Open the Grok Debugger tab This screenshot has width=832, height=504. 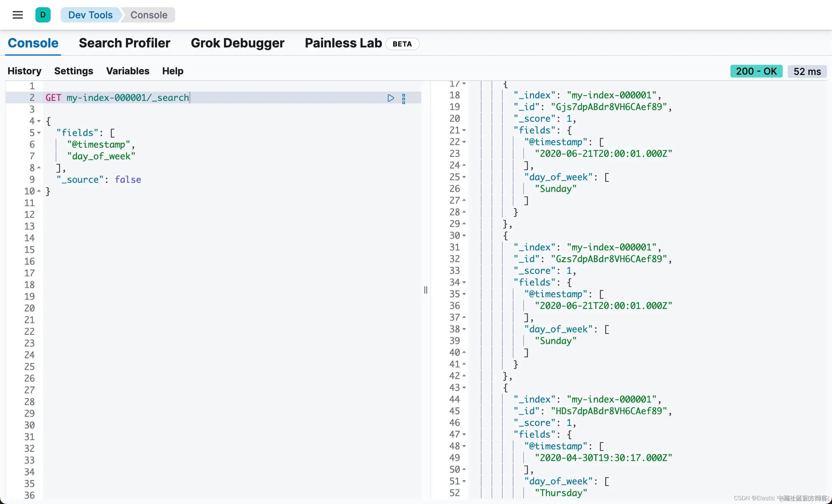[x=237, y=43]
